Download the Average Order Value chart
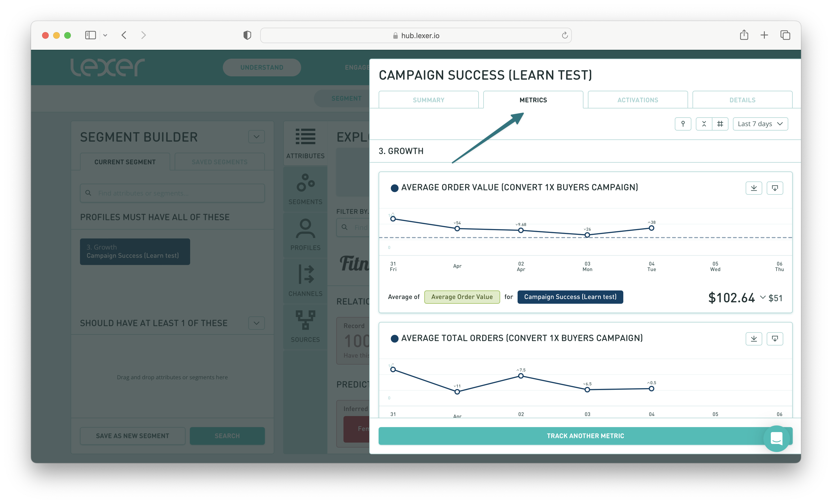Viewport: 832px width, 504px height. (x=754, y=188)
